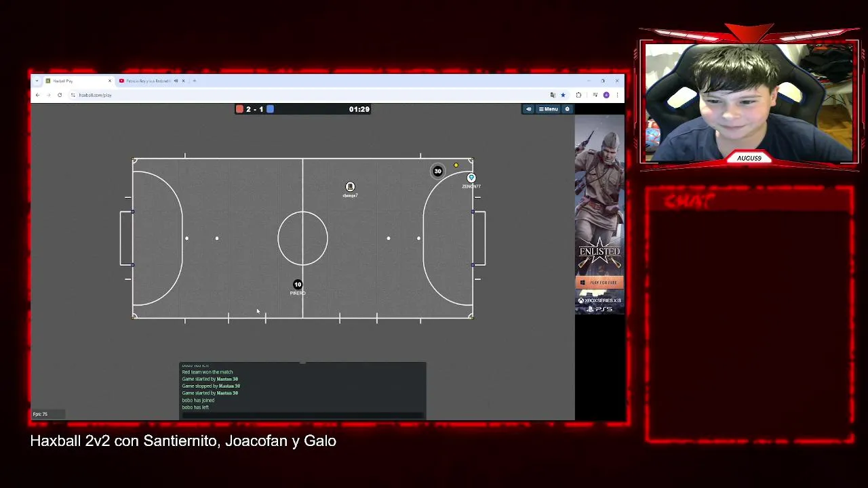Click player disc number 30
This screenshot has height=488, width=868.
(438, 171)
